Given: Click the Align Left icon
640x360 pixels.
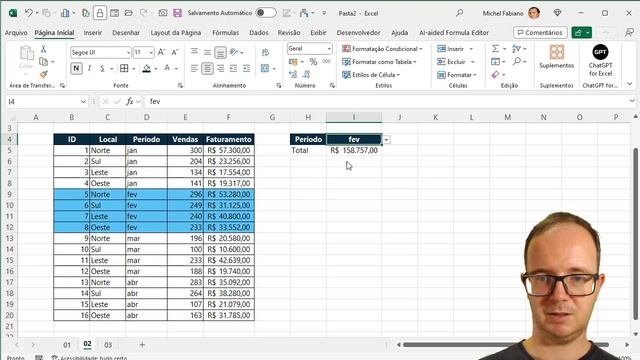Looking at the screenshot, I should click(194, 68).
